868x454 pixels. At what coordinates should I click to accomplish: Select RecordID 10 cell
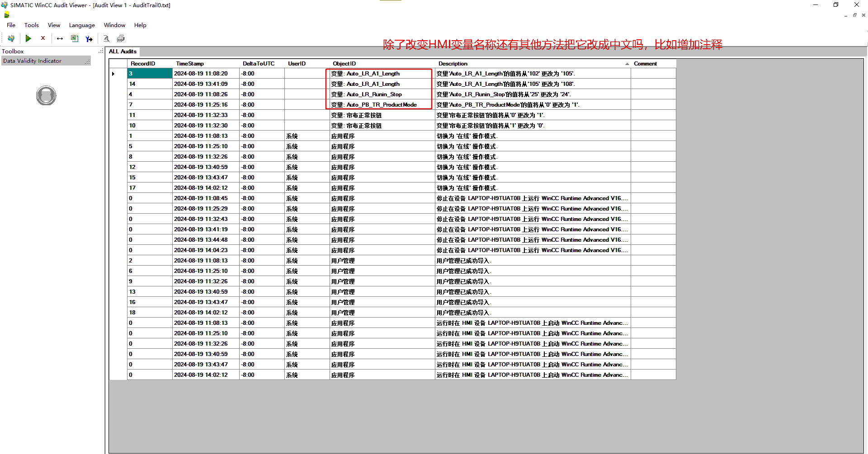coord(150,126)
